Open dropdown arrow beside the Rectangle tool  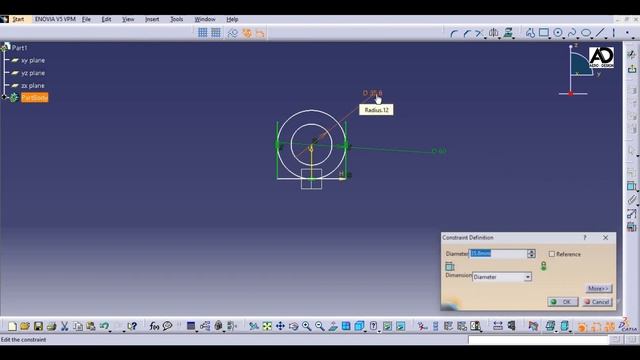550,38
